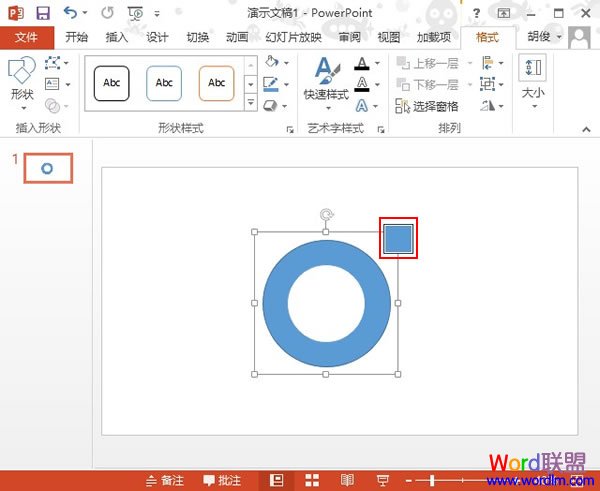Viewport: 600px width, 491px height.
Task: Open Undo history dropdown arrow
Action: (85, 13)
